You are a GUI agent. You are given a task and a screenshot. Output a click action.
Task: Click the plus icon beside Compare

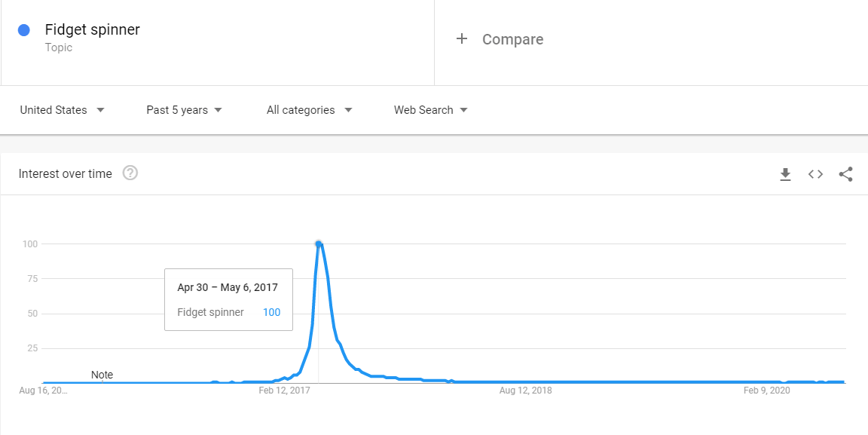coord(462,38)
